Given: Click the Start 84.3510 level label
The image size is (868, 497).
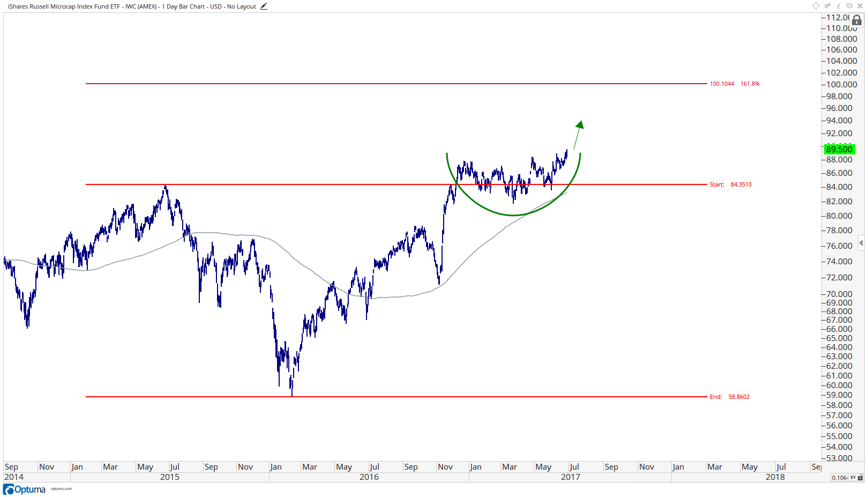Looking at the screenshot, I should coord(731,184).
